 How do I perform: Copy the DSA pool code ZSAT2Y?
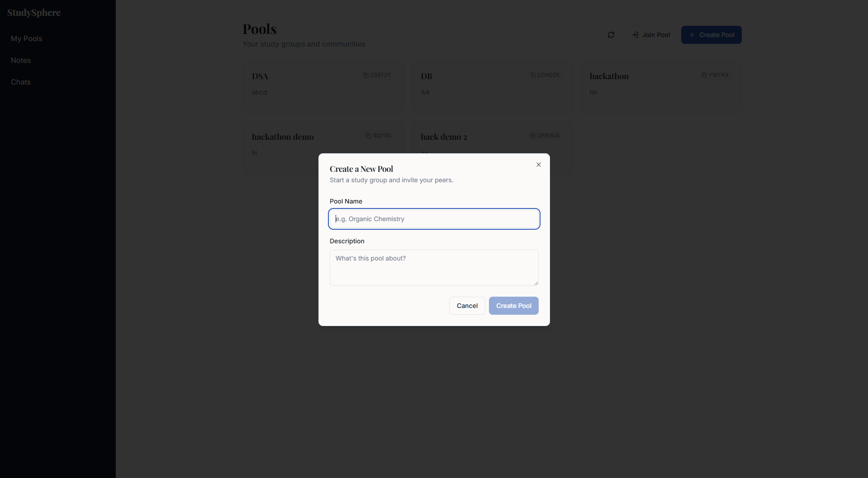[x=377, y=75]
